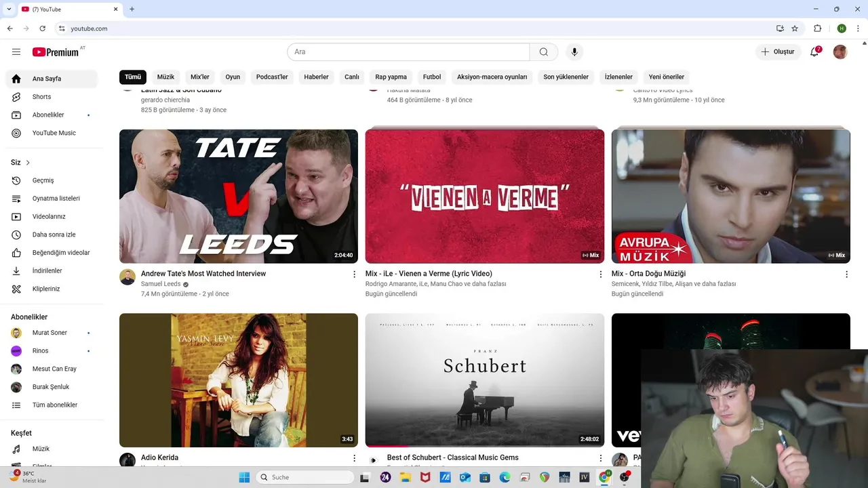Image resolution: width=868 pixels, height=488 pixels.
Task: Click the search magnifier button
Action: (x=544, y=52)
